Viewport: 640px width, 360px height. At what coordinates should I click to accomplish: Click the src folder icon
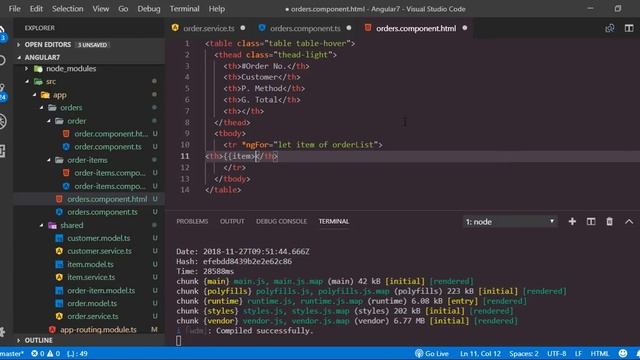[38, 82]
